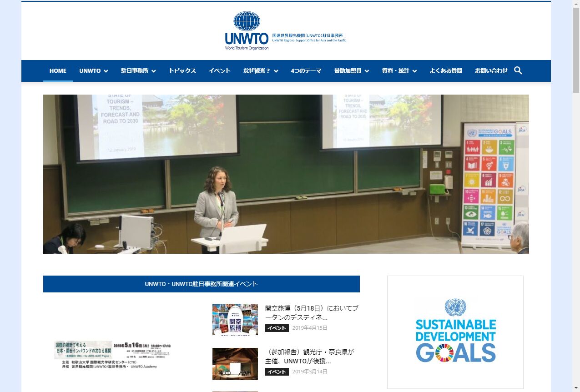Open the 関空旅博 article thumbnail
Image resolution: width=580 pixels, height=392 pixels.
235,320
